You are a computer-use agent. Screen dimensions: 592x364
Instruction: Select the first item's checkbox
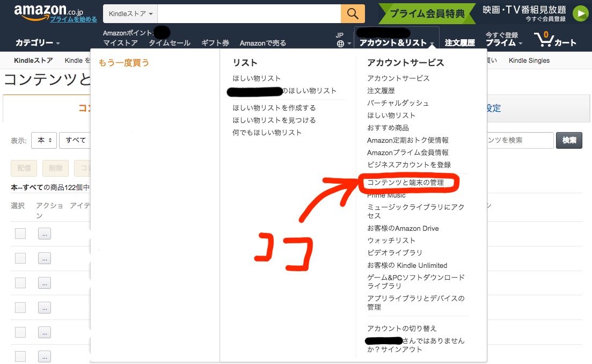pos(20,234)
